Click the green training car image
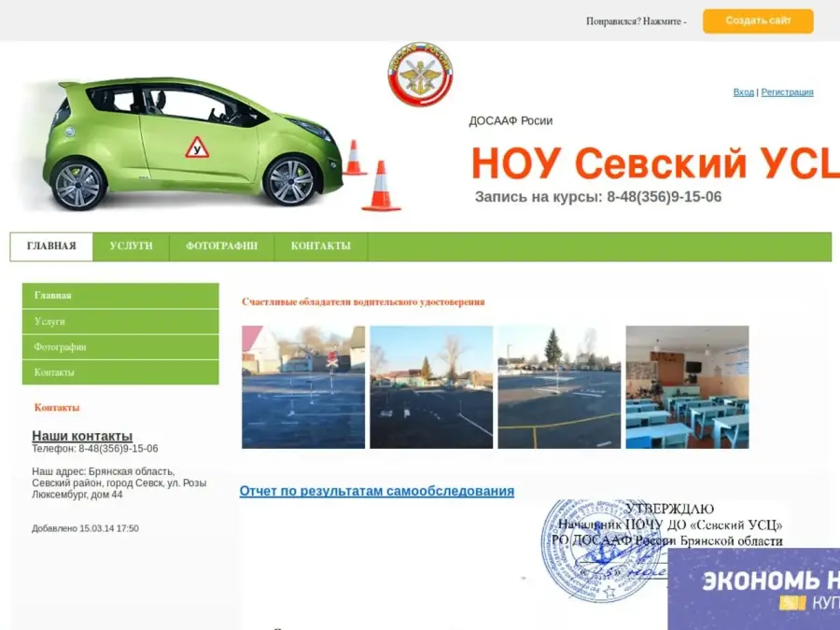The height and width of the screenshot is (630, 840). pyautogui.click(x=194, y=144)
